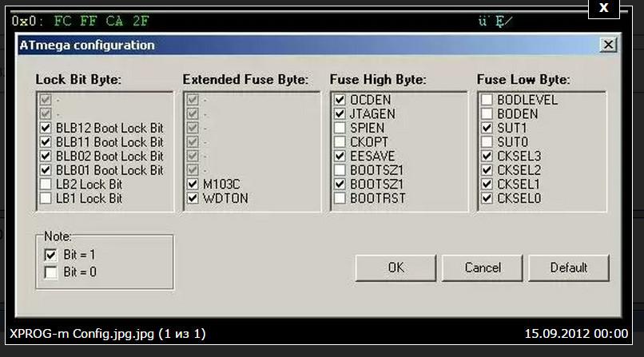This screenshot has height=357, width=644.
Task: Close the ATmega configuration dialog window
Action: pyautogui.click(x=608, y=44)
